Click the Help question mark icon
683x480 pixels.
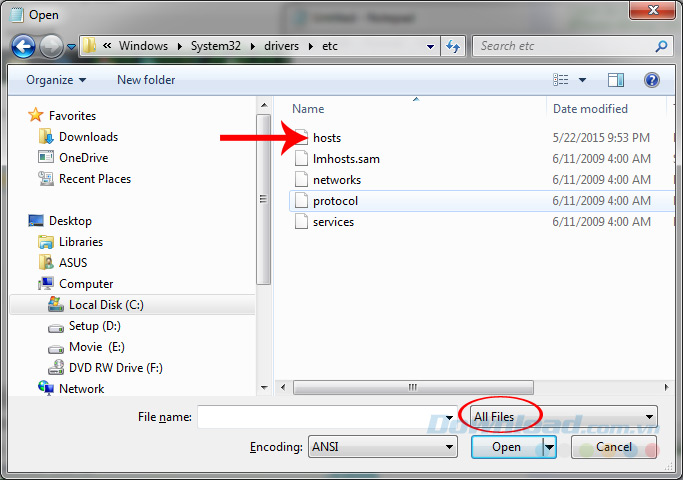tap(652, 80)
